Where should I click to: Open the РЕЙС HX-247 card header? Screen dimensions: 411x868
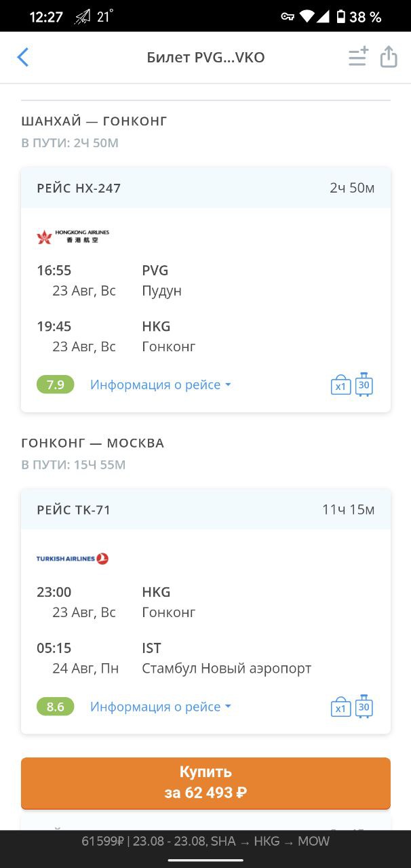pyautogui.click(x=206, y=188)
